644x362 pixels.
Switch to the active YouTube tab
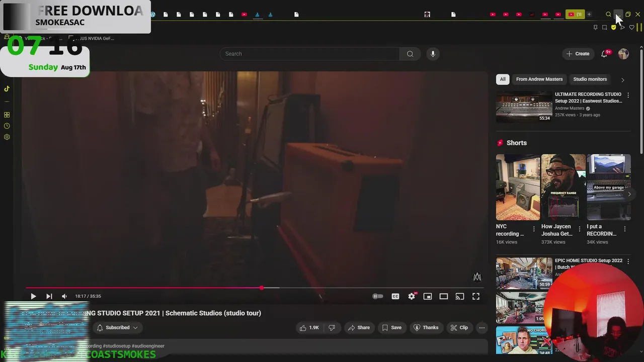[575, 14]
